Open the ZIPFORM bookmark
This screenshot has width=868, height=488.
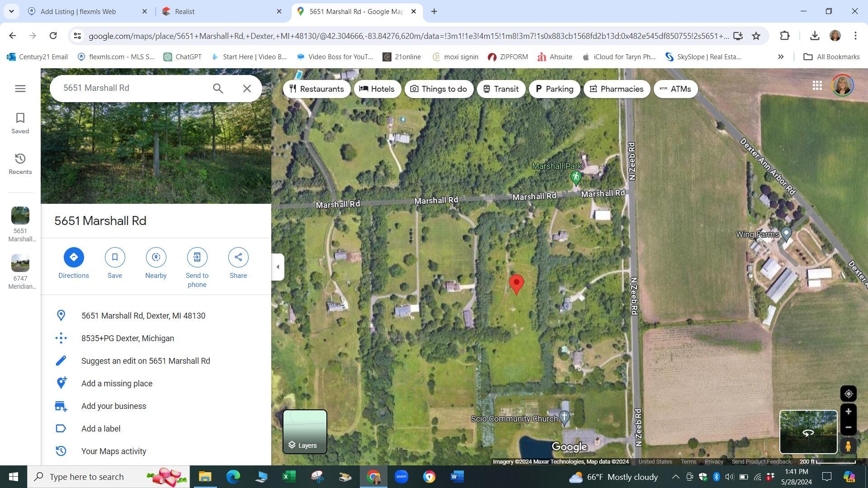[508, 57]
